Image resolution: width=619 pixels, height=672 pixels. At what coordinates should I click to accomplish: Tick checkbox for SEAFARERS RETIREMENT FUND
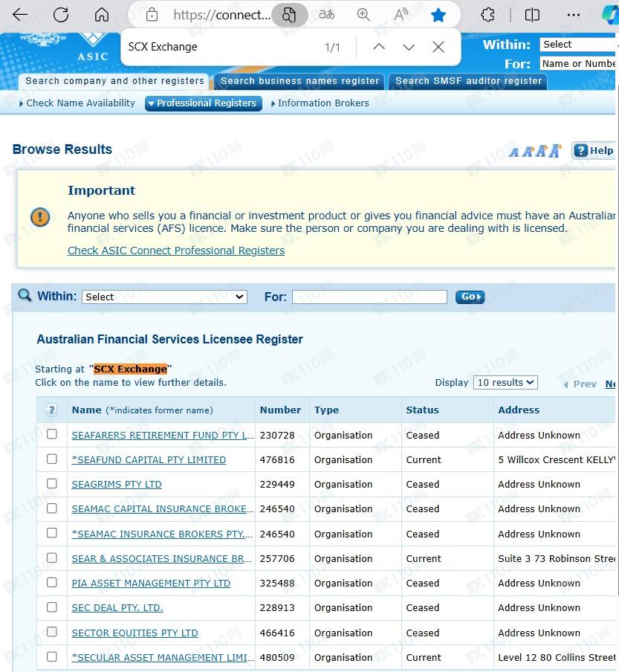click(52, 434)
